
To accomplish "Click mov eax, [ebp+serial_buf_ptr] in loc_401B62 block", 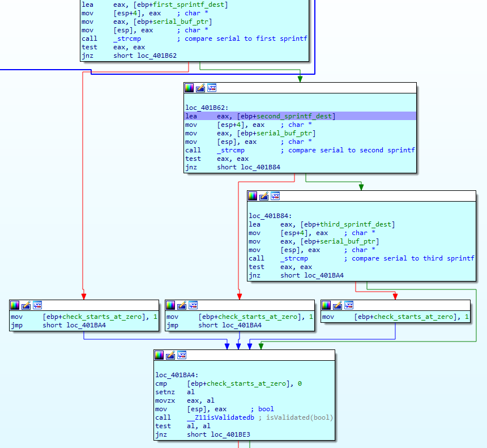I will click(x=250, y=133).
